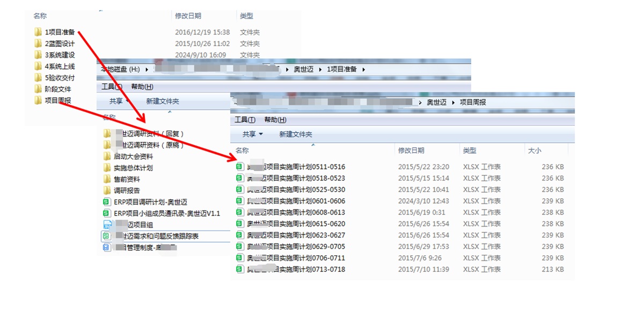
Task: Expand the 共享 dropdown in the 1项目准备 window
Action: point(120,101)
